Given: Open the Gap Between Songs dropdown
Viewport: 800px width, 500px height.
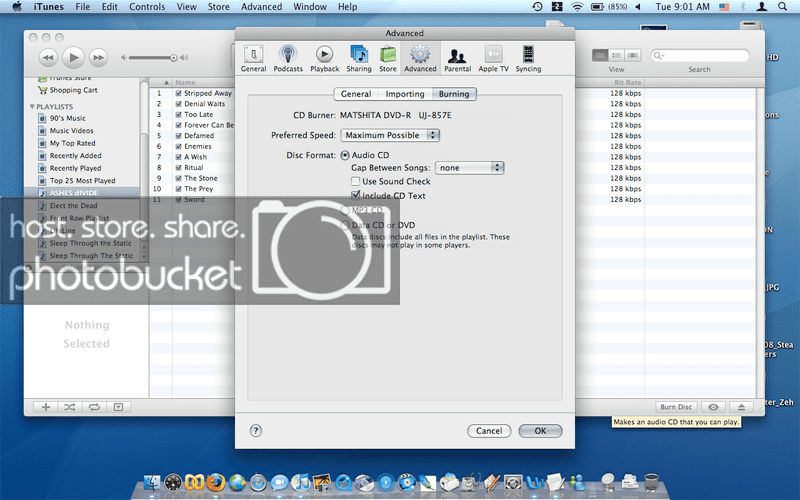Looking at the screenshot, I should click(469, 168).
